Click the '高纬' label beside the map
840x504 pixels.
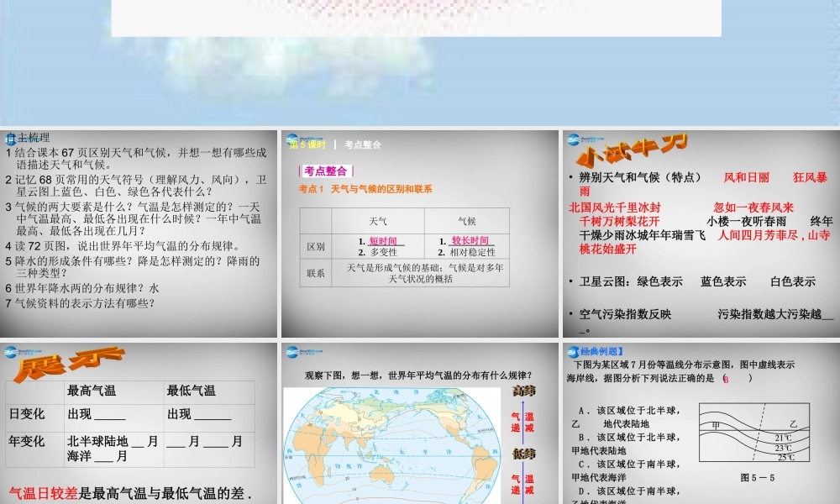524,391
